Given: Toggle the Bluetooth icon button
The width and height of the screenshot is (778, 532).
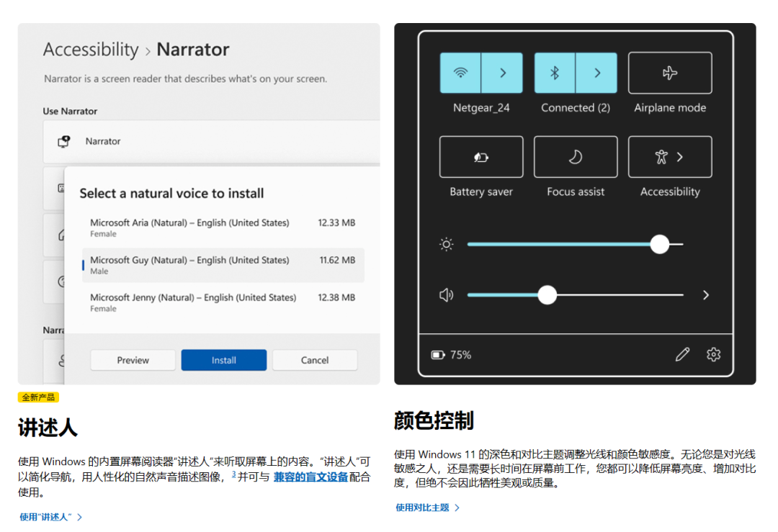Looking at the screenshot, I should pos(555,73).
